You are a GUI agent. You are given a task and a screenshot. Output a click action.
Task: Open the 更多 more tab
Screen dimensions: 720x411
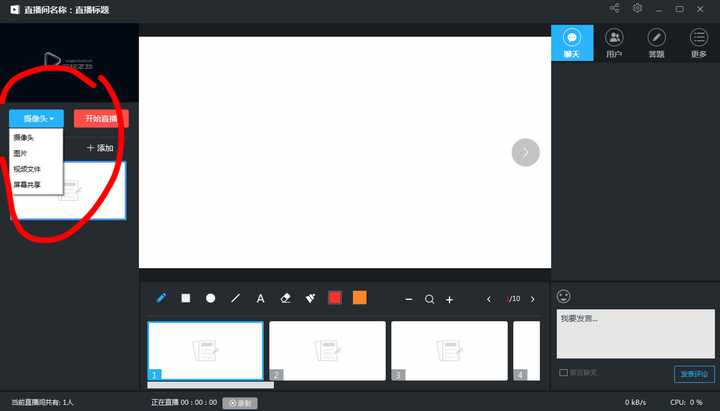(699, 43)
